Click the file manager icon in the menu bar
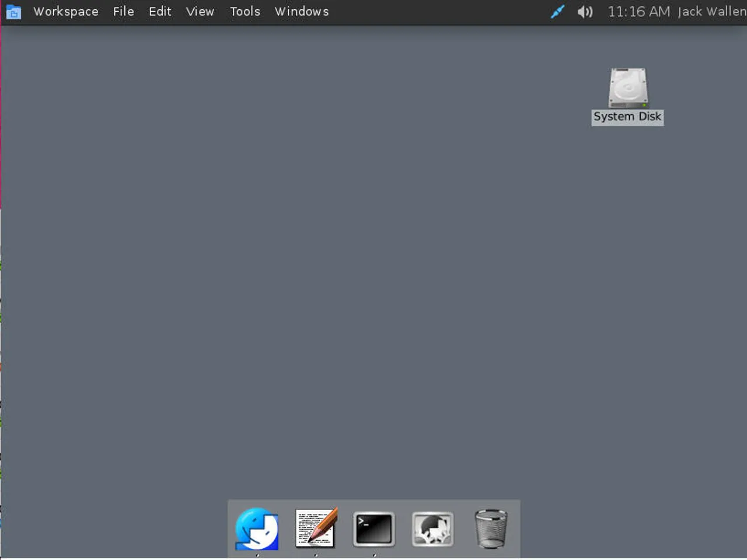The width and height of the screenshot is (747, 560). pyautogui.click(x=13, y=12)
